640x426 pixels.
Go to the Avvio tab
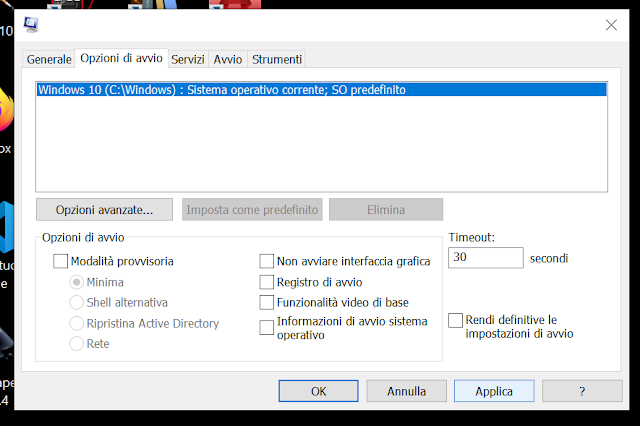[228, 59]
